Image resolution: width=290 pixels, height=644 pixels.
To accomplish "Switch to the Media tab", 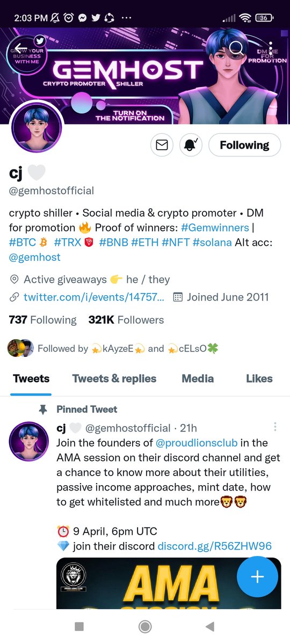I will (198, 378).
